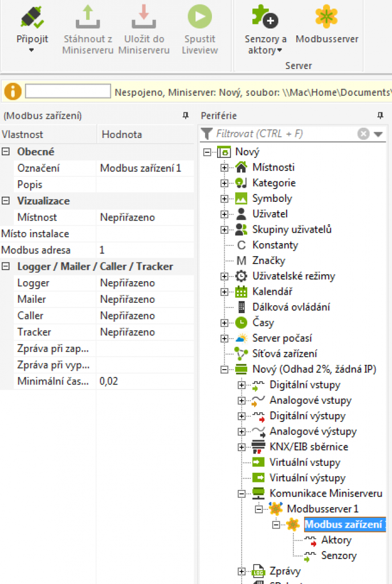Click the Kategorie lightbulb music icon
This screenshot has width=392, height=584.
[241, 183]
